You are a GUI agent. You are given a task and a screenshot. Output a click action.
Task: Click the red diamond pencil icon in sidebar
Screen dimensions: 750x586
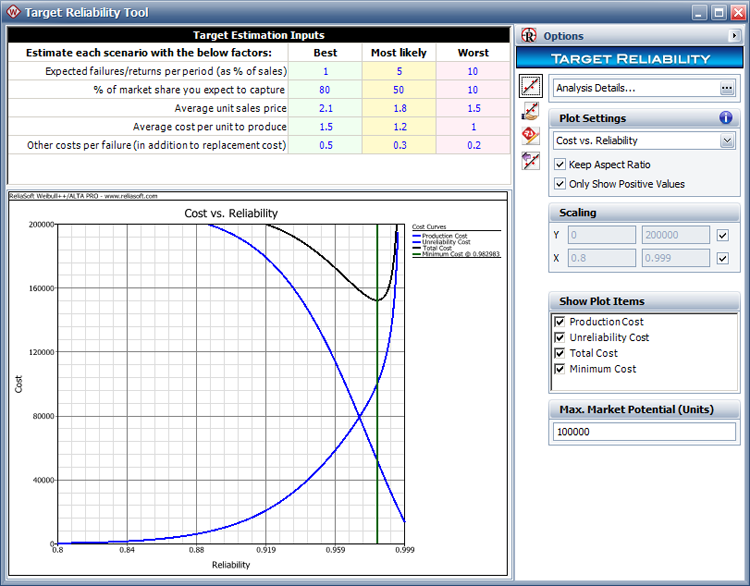[530, 135]
